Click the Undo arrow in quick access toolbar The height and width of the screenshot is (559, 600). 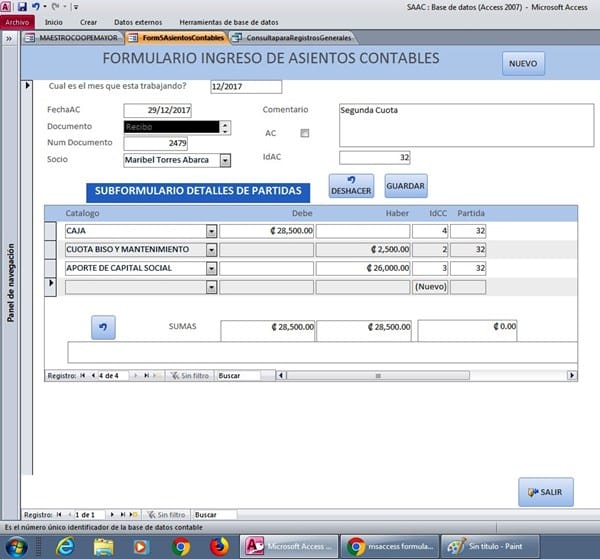[x=36, y=6]
